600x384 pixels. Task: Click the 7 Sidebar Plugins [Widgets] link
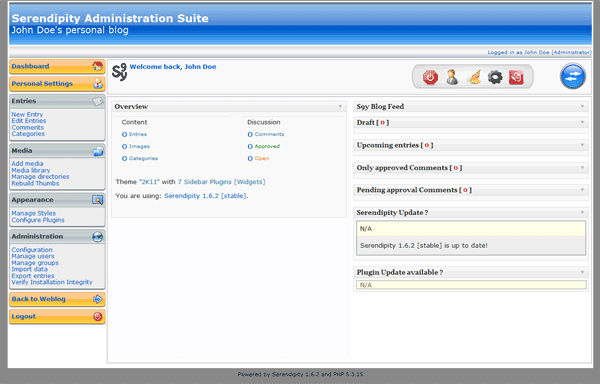tap(221, 182)
